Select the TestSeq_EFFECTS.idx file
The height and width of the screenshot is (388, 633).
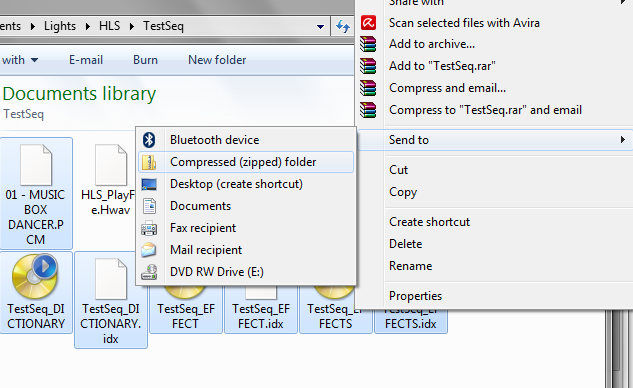coord(411,322)
